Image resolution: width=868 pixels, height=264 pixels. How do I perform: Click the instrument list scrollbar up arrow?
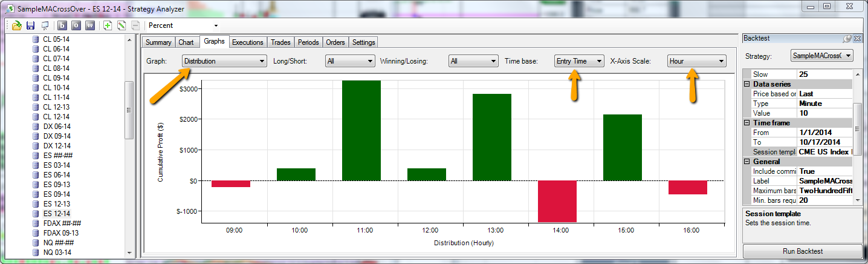[x=129, y=39]
